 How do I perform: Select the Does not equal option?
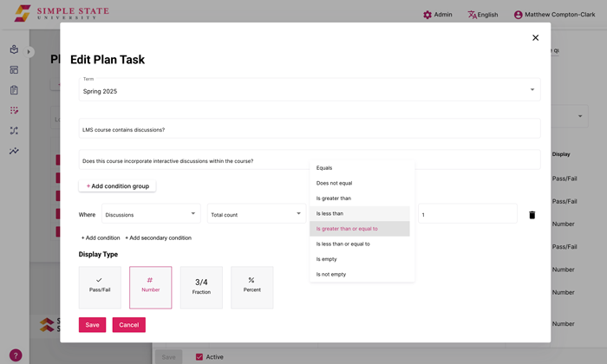pyautogui.click(x=360, y=183)
